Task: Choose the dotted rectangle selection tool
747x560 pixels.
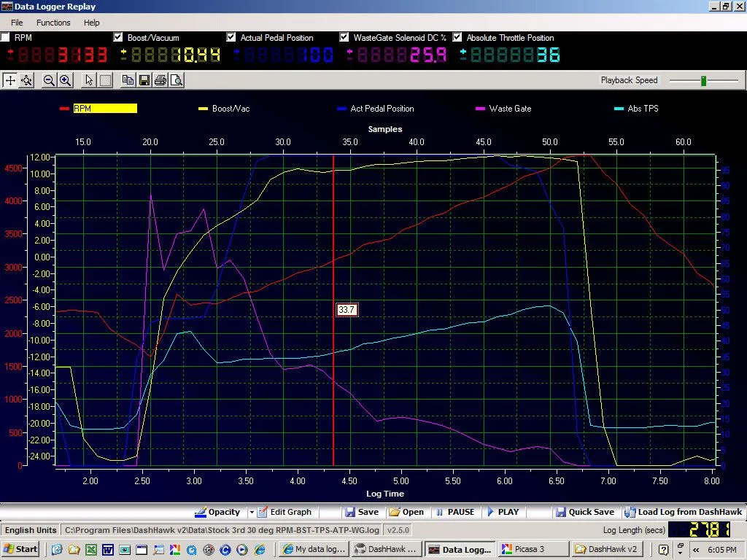Action: pos(105,80)
